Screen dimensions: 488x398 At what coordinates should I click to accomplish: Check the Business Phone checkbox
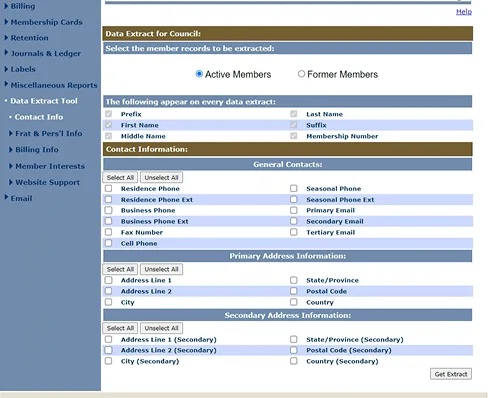pos(108,210)
